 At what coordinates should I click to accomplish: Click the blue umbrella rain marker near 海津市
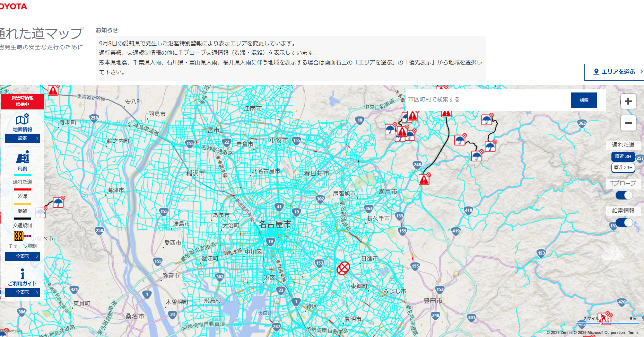58,202
